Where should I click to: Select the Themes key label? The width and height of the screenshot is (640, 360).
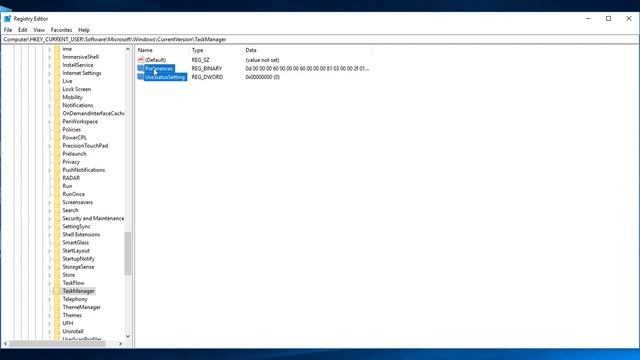72,315
